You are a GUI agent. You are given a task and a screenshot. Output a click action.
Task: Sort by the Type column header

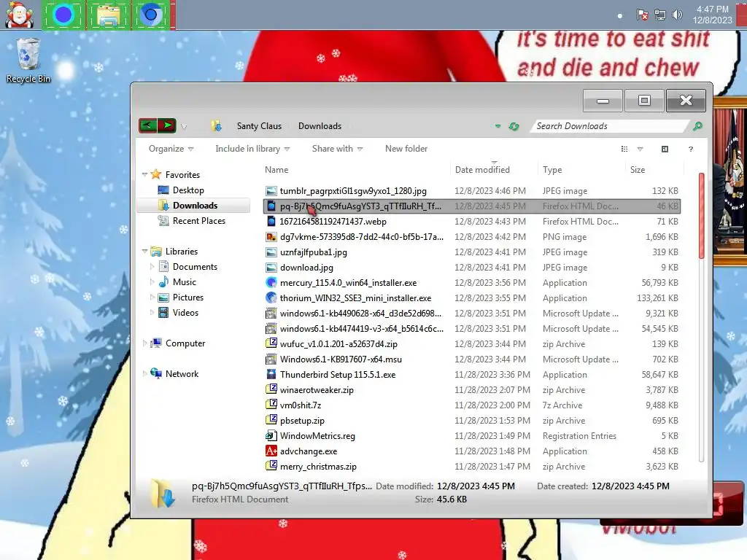(x=581, y=169)
